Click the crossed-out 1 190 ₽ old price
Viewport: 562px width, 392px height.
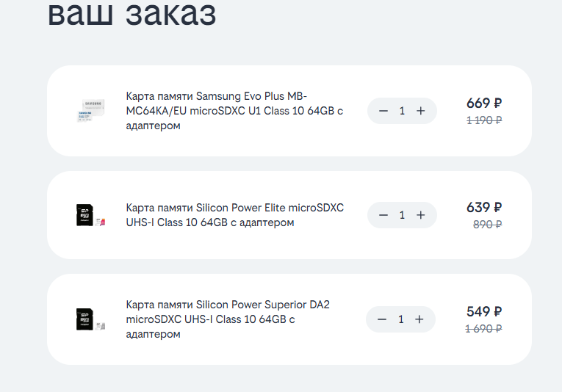484,120
